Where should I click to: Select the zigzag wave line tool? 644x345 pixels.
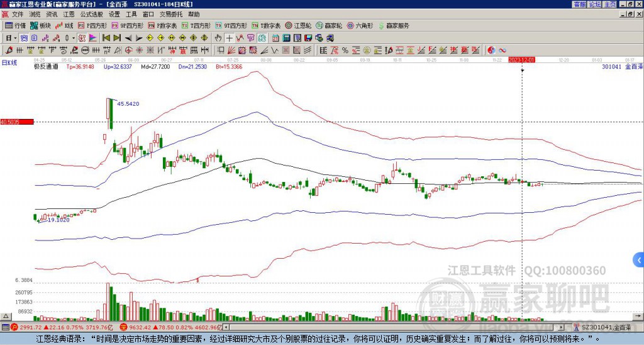point(275,50)
